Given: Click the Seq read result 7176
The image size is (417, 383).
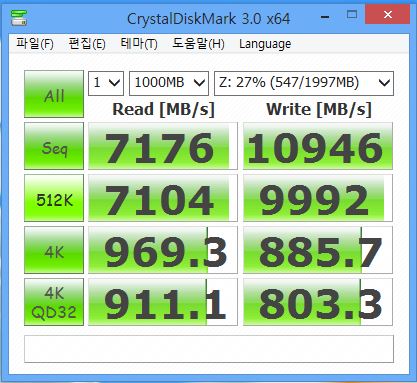Looking at the screenshot, I should coord(163,146).
